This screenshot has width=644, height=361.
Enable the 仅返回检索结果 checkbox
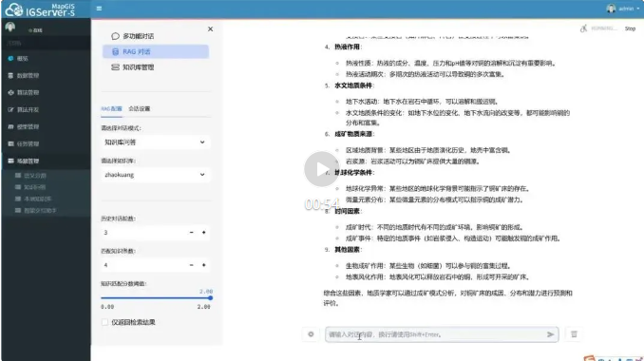pos(104,322)
